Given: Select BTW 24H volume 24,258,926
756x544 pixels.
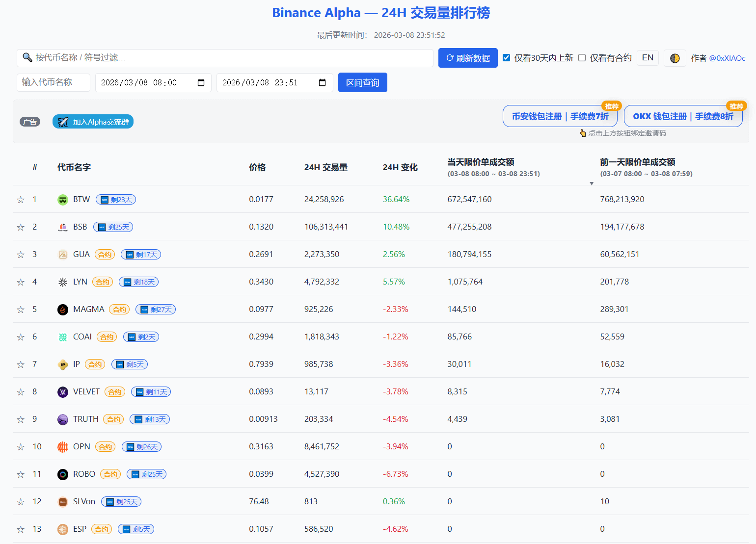Looking at the screenshot, I should 324,200.
